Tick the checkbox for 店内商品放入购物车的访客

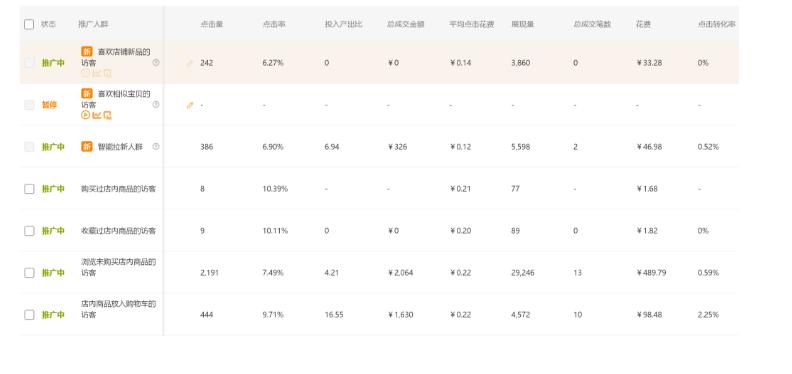(x=29, y=314)
